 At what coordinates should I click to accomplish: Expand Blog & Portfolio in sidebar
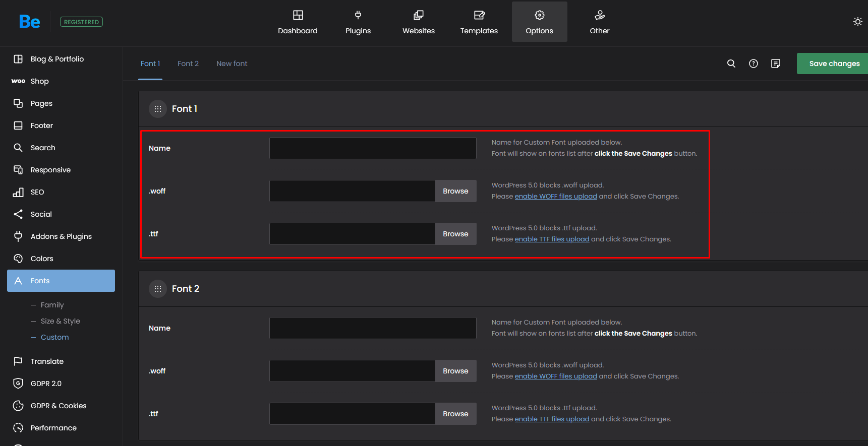click(x=57, y=59)
